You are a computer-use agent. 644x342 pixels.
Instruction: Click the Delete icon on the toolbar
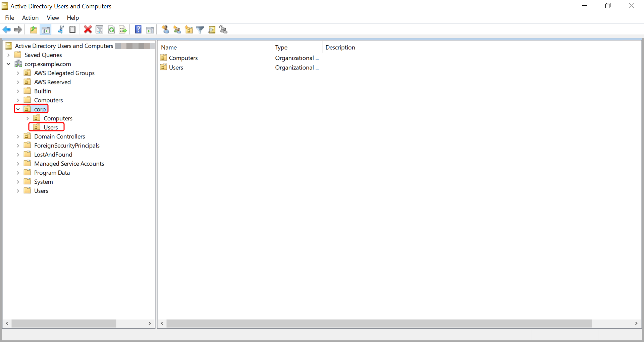click(x=88, y=30)
